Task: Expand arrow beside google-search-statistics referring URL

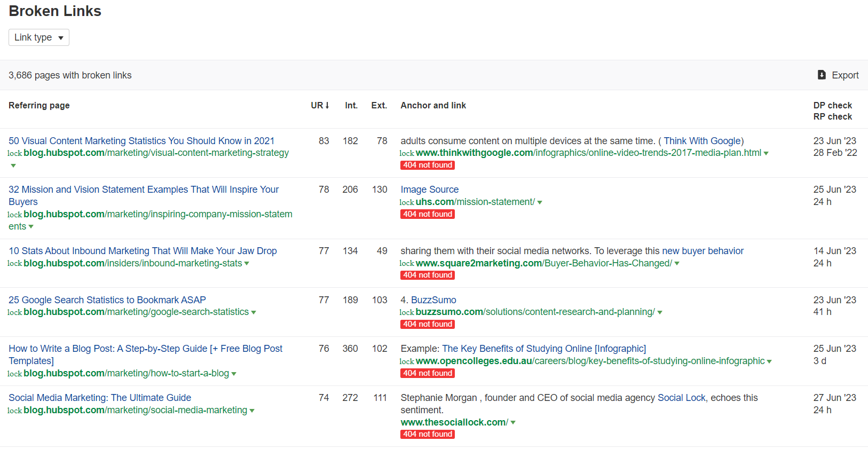Action: coord(254,312)
